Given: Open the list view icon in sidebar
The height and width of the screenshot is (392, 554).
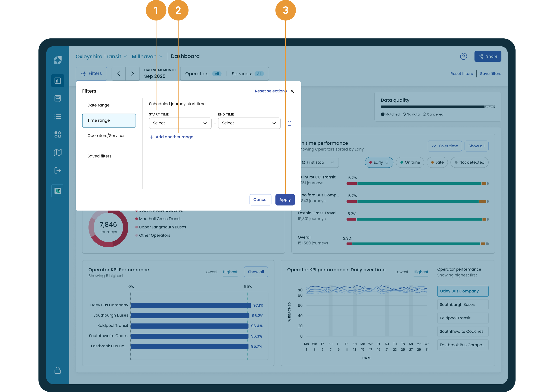Looking at the screenshot, I should pos(57,117).
